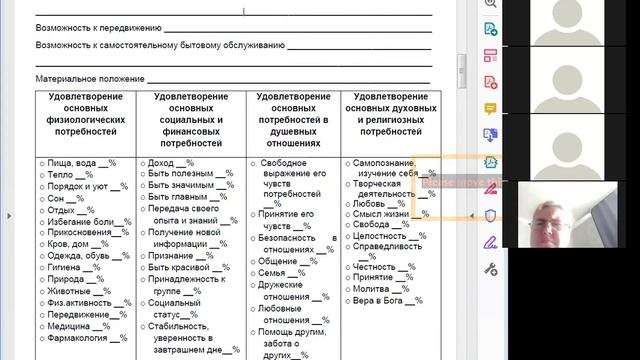Open the More Tools wrench icon
640x360 pixels.
tap(491, 269)
